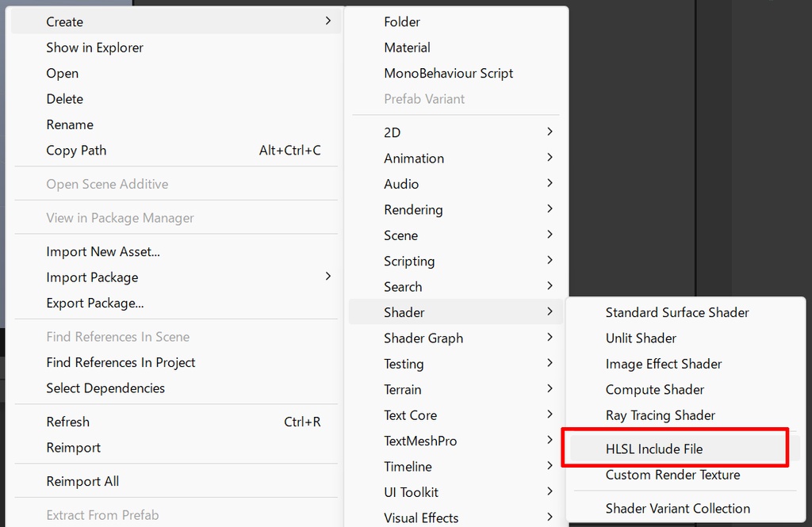Create a Ray Tracing Shader
Image resolution: width=812 pixels, height=527 pixels.
(660, 415)
